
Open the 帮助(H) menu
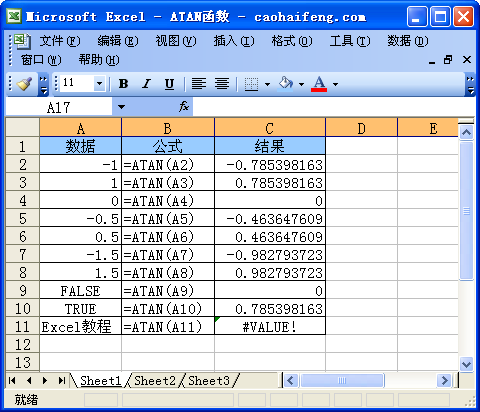[99, 60]
